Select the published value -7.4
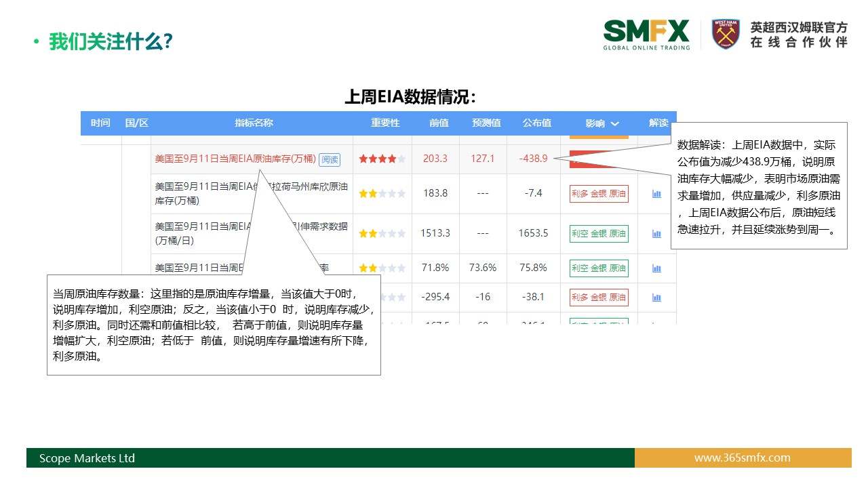 [x=533, y=193]
